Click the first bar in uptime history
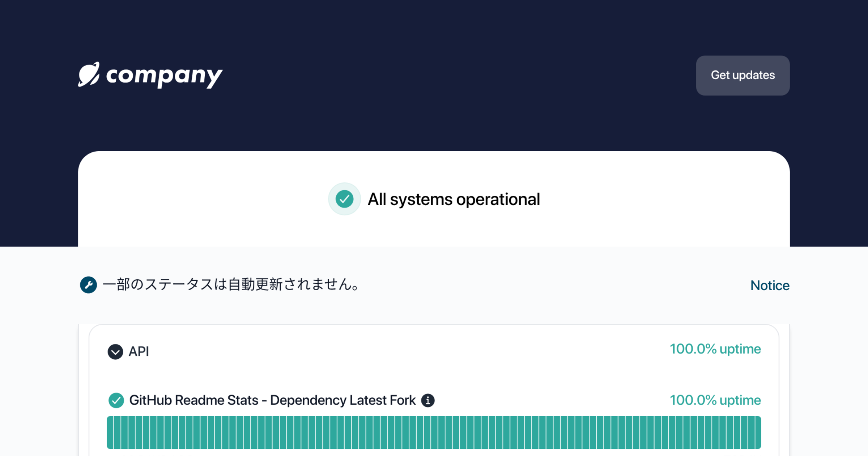Viewport: 868px width, 456px height. tap(110, 432)
